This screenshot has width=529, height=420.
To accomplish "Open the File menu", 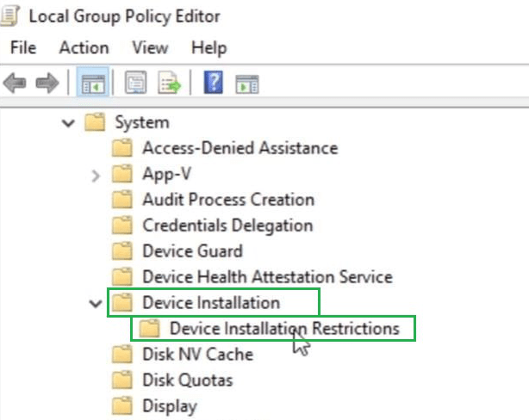I will [22, 48].
